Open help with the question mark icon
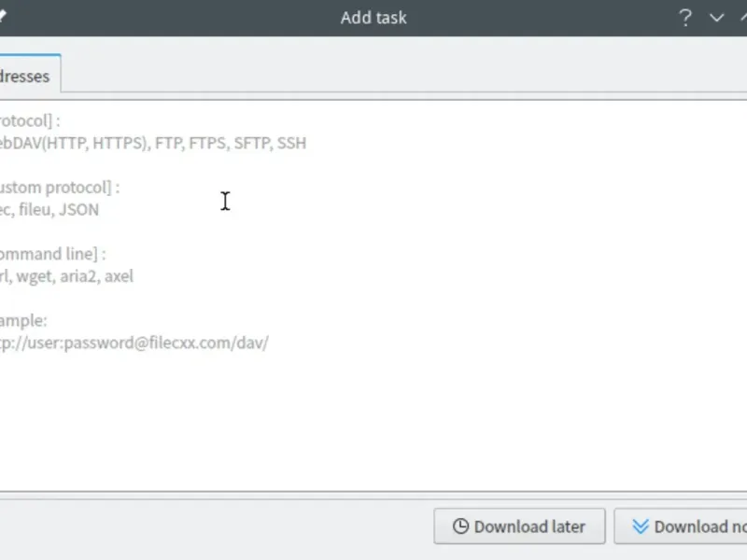 (x=685, y=18)
